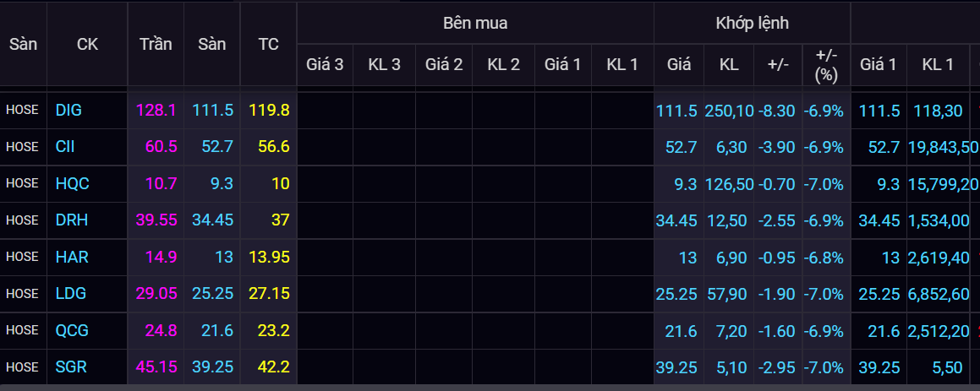Sort by the CK column header
Viewport: 980px width, 391px height.
[x=87, y=44]
